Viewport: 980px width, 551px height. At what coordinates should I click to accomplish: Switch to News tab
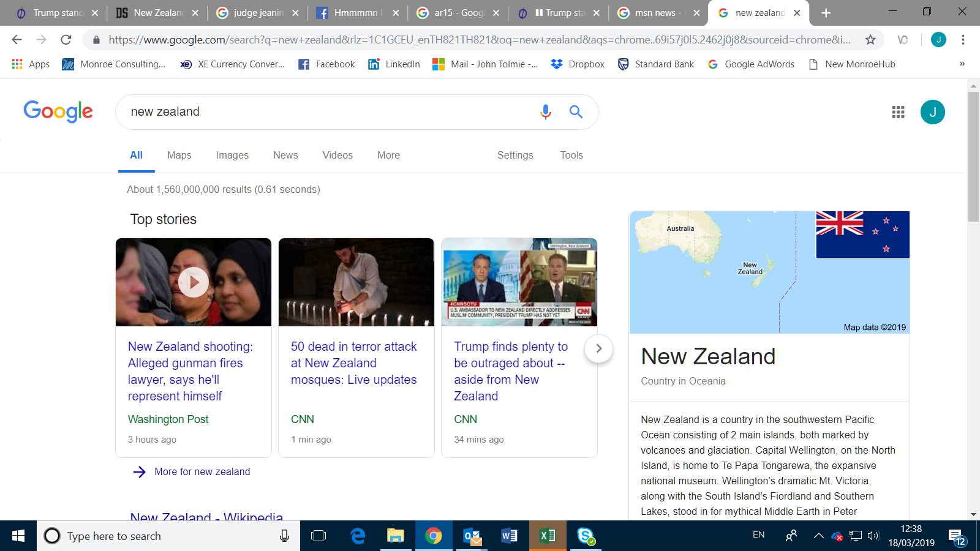[x=285, y=156]
